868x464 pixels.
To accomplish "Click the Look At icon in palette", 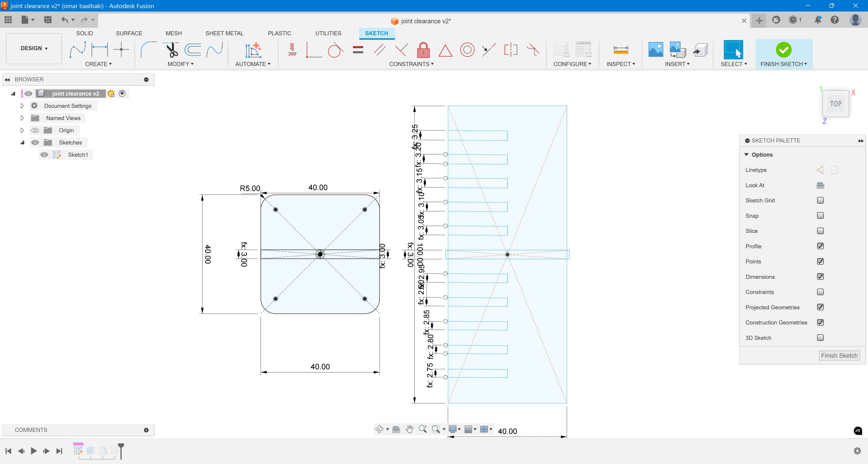I will [820, 185].
